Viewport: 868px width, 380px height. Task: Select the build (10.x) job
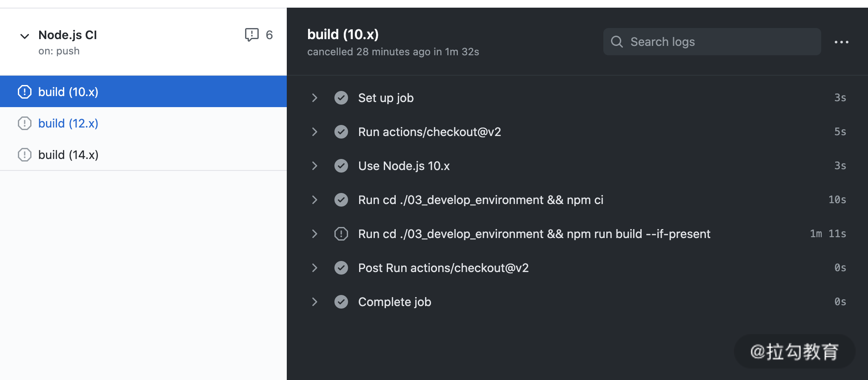[68, 92]
